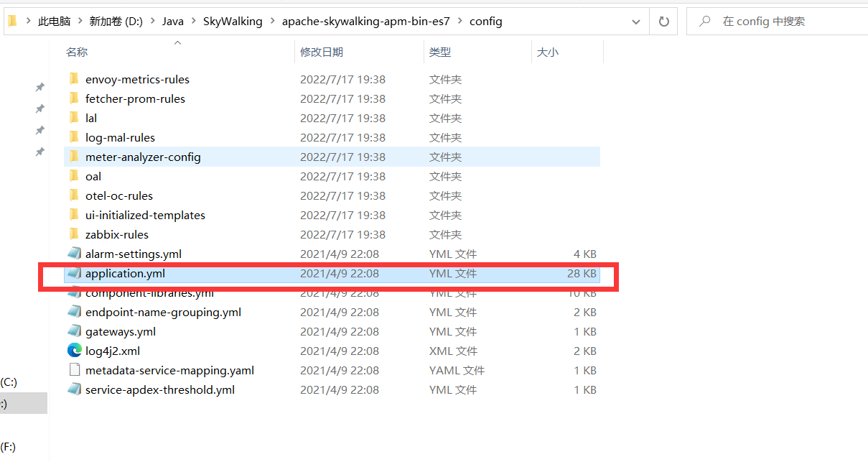Image resolution: width=868 pixels, height=462 pixels.
Task: Click the gateways.yml file icon
Action: pyautogui.click(x=74, y=332)
